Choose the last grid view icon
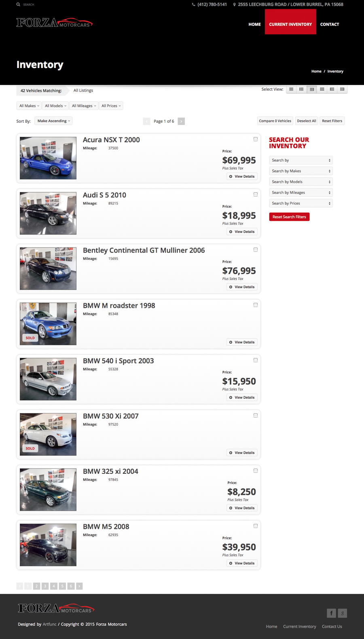364x639 pixels. click(x=342, y=89)
